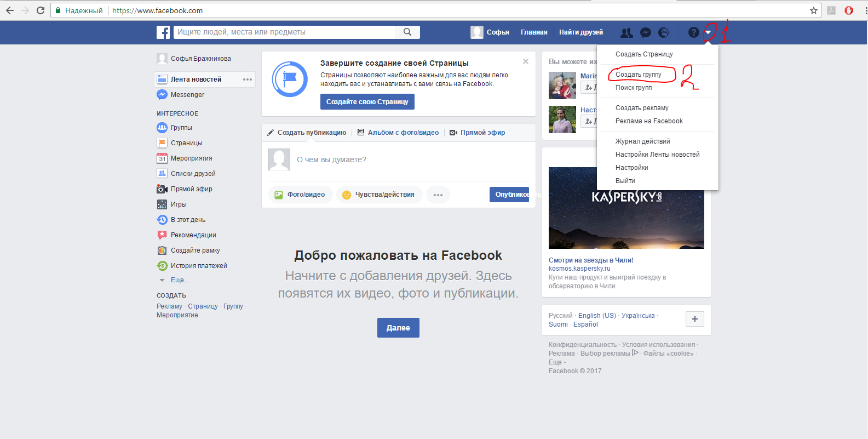Click the Games icon in sidebar
The width and height of the screenshot is (868, 439).
click(x=162, y=204)
